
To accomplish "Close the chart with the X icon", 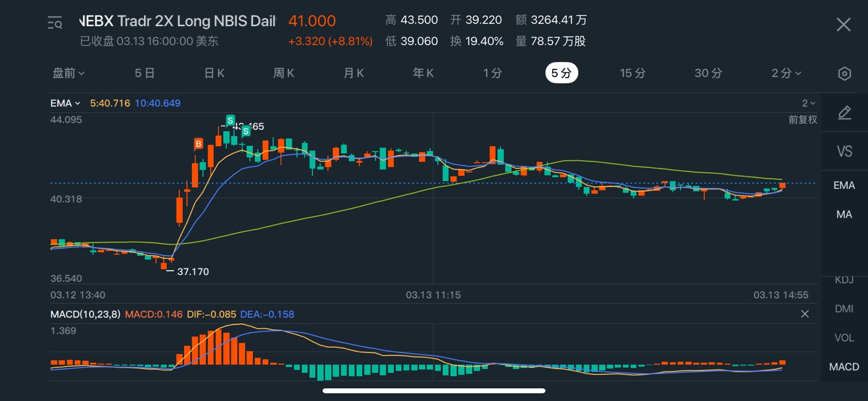I will [844, 24].
